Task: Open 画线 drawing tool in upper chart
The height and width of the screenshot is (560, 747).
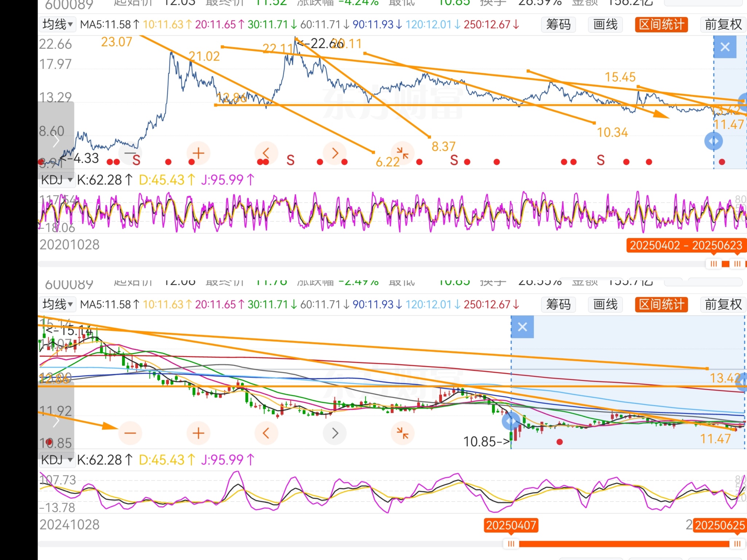Action: 605,24
